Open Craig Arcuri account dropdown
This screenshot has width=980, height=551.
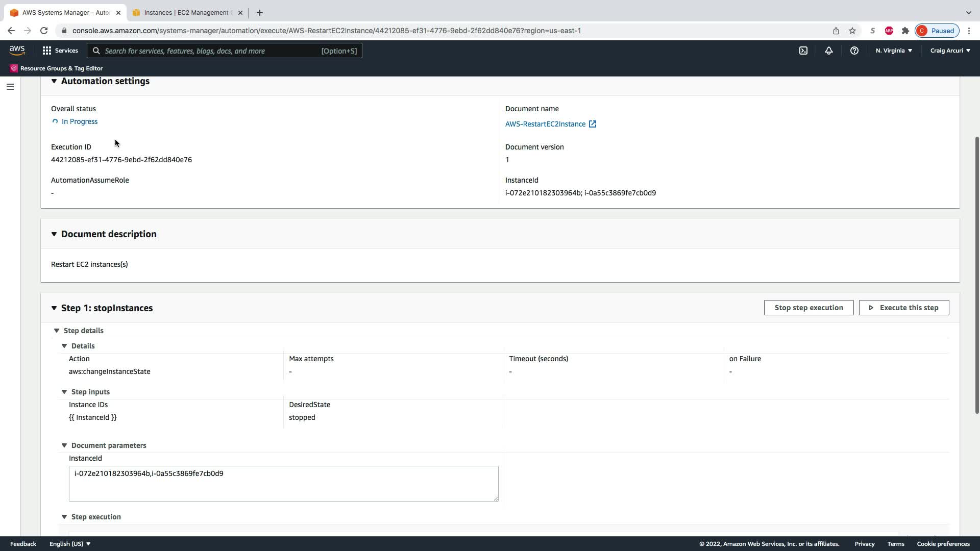tap(950, 51)
